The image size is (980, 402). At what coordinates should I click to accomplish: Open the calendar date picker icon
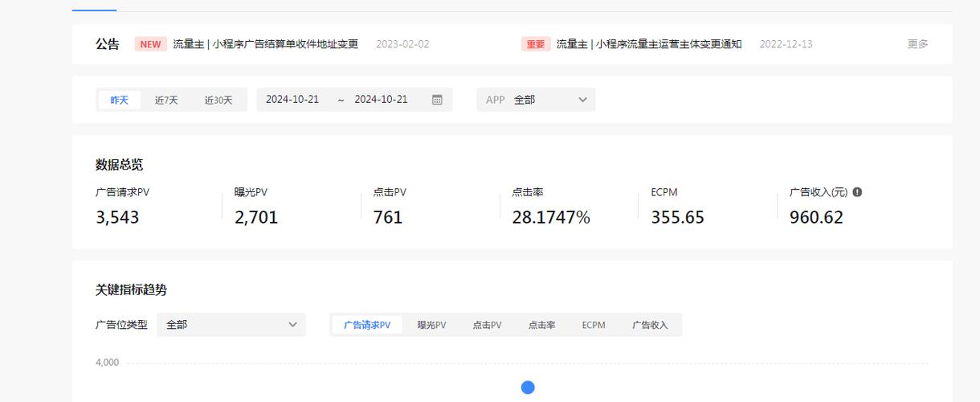[437, 100]
